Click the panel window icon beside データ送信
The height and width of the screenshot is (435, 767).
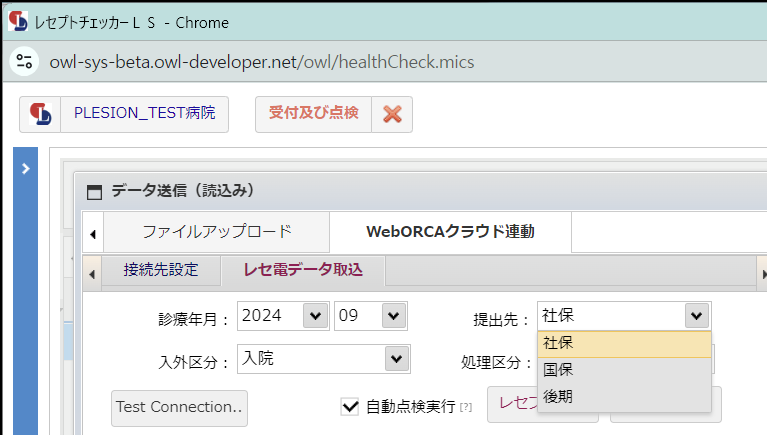94,191
